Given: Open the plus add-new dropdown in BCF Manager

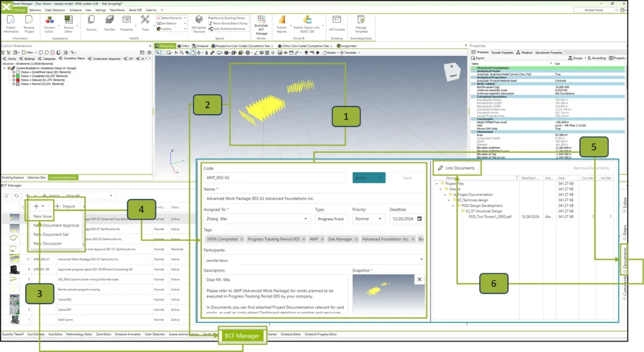Looking at the screenshot, I should coord(38,206).
